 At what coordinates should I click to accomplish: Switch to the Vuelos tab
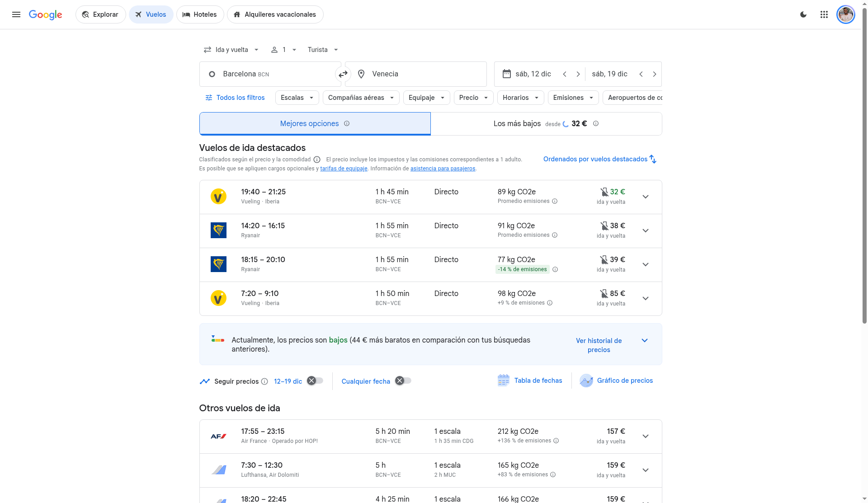[151, 14]
